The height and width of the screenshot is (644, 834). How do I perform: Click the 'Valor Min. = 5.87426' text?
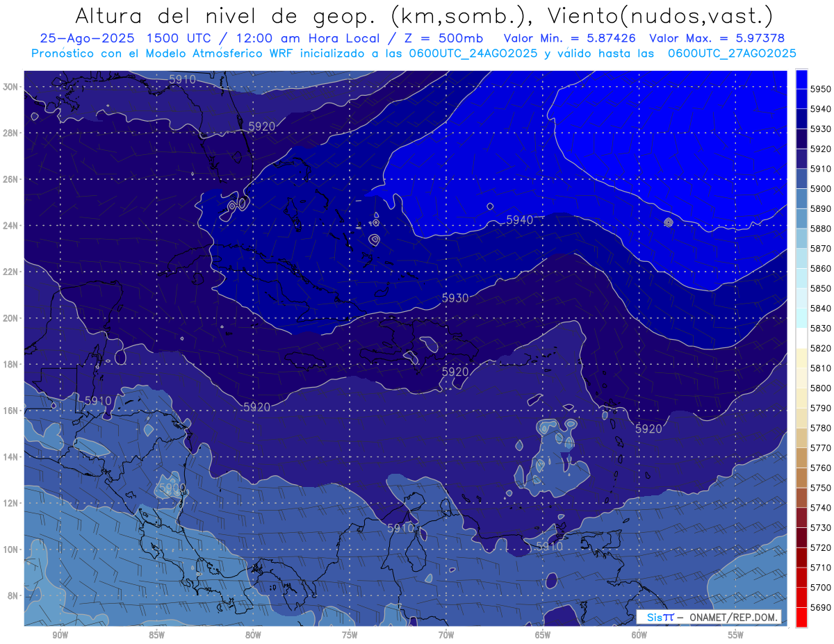click(571, 39)
